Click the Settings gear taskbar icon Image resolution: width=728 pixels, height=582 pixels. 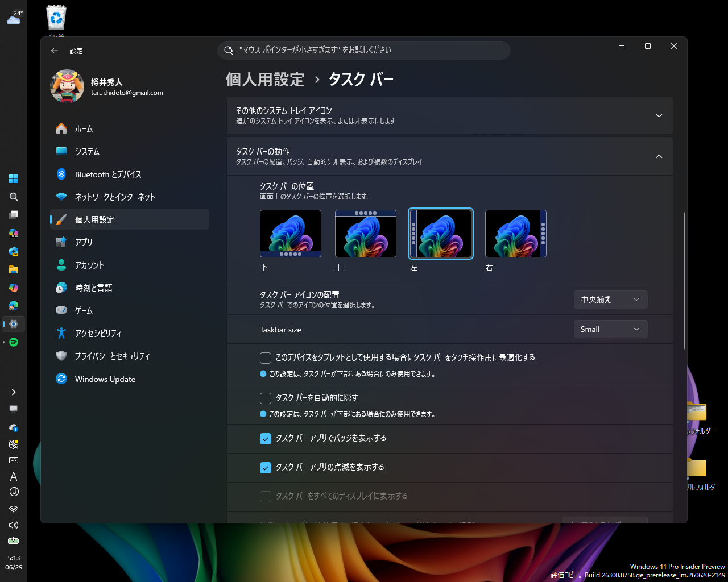click(x=14, y=324)
